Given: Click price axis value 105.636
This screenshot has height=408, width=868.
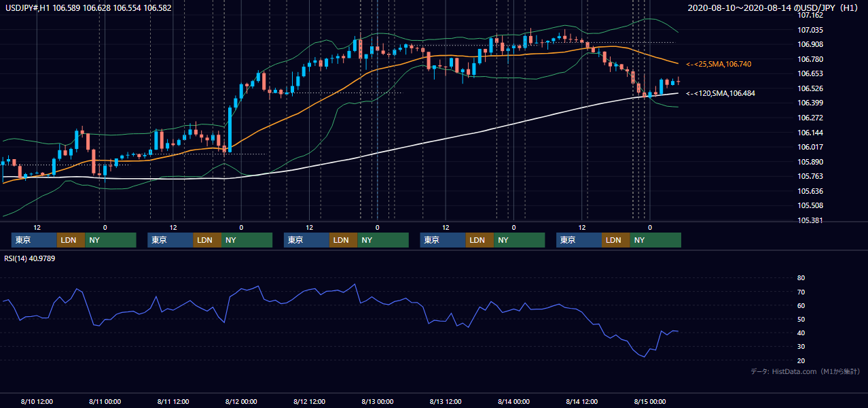Looking at the screenshot, I should tap(810, 191).
